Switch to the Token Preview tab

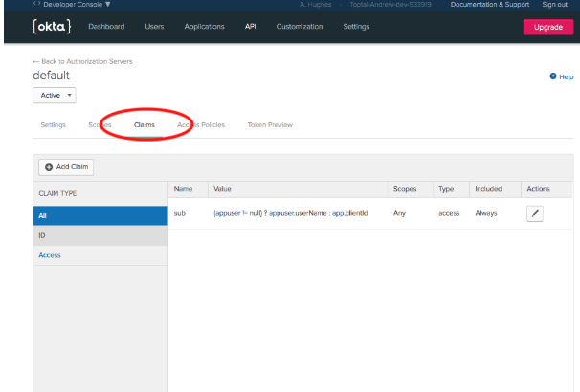[x=270, y=125]
